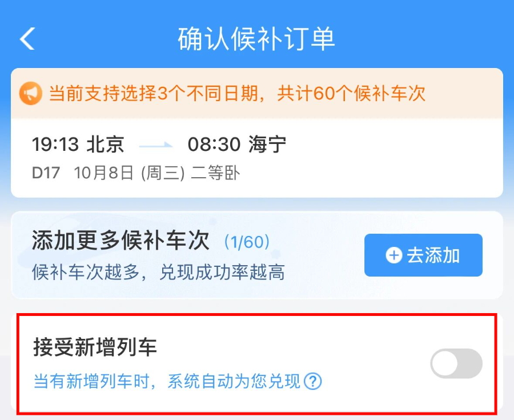Tap the plus icon inside 去添加

pos(394,255)
